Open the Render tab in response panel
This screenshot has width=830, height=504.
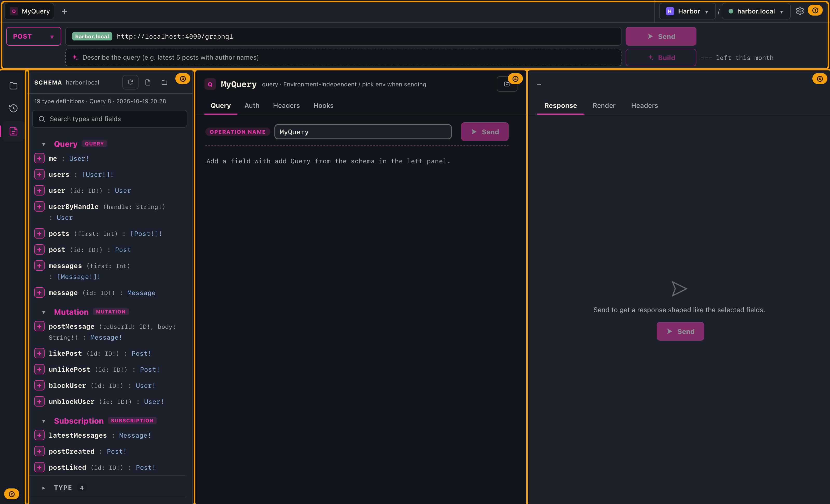604,105
